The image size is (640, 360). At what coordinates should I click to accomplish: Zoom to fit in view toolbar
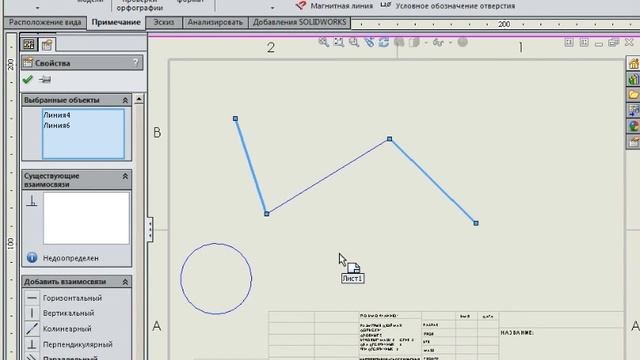pyautogui.click(x=323, y=42)
